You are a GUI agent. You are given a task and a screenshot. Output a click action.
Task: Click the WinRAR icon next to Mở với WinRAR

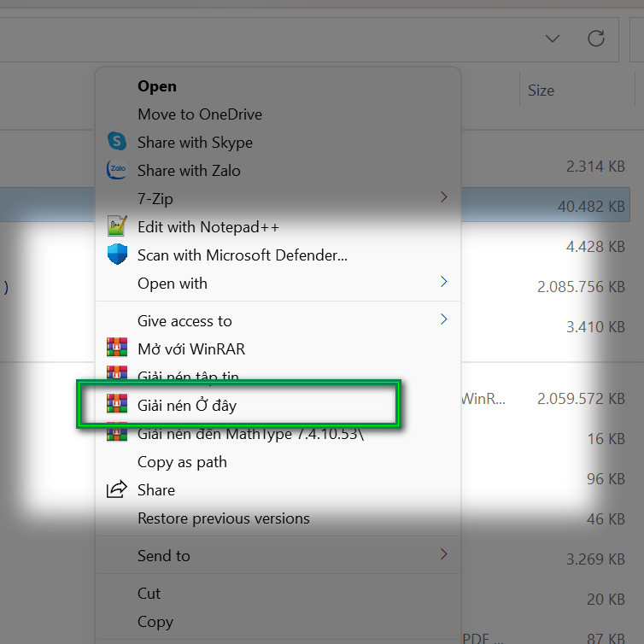coord(117,347)
